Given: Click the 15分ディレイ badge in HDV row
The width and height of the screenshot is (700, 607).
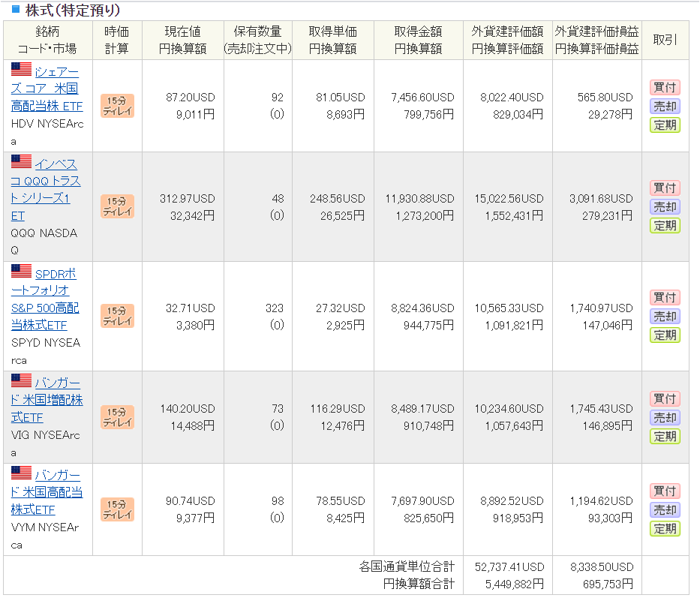Looking at the screenshot, I should pyautogui.click(x=117, y=106).
